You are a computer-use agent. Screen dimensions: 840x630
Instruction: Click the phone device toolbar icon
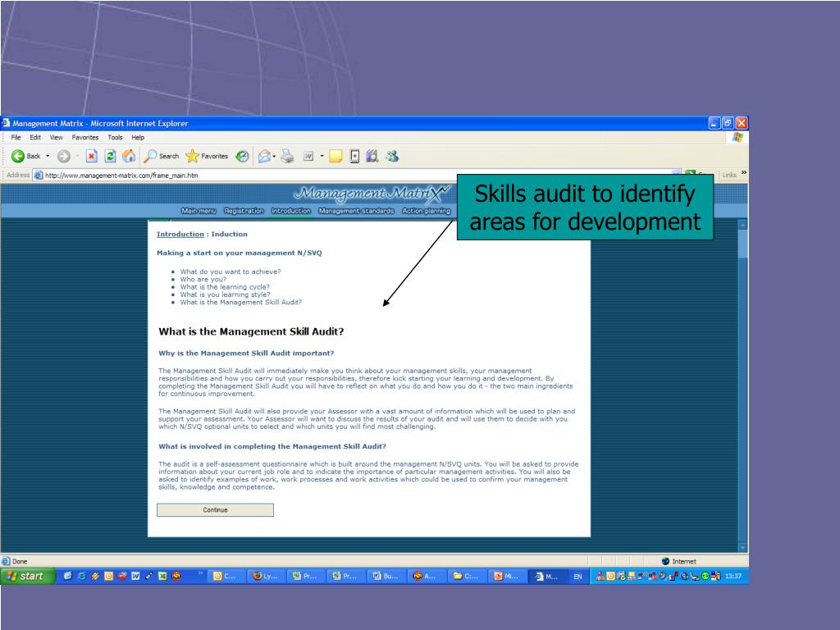point(354,157)
